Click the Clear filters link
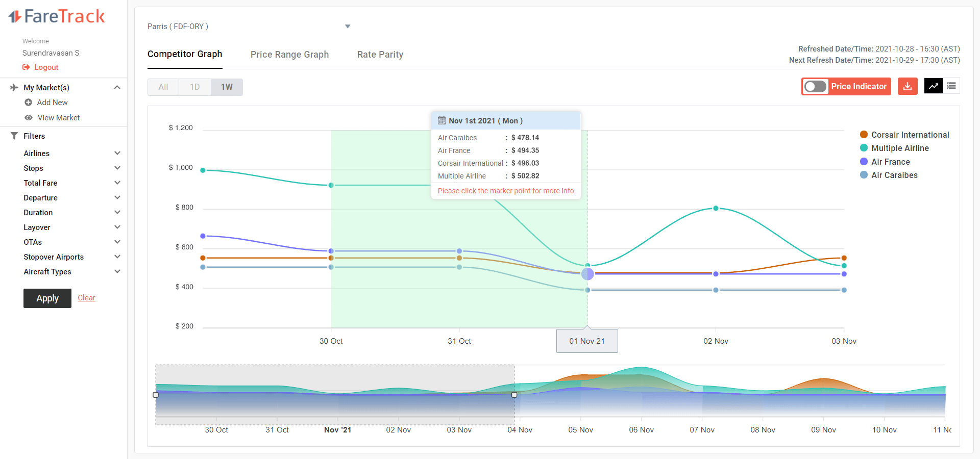This screenshot has height=459, width=980. point(86,298)
